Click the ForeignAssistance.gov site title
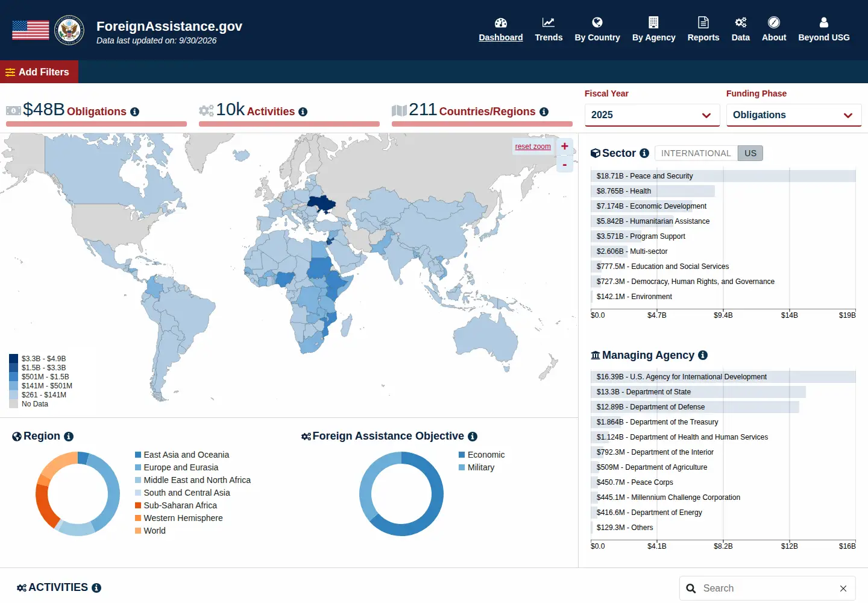 pos(169,26)
